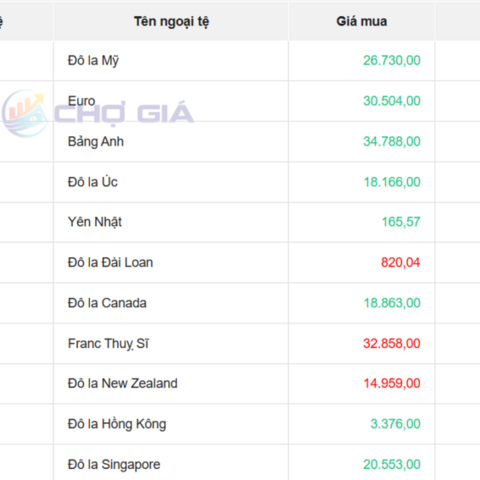Click the buy price 20.553,00
Image resolution: width=480 pixels, height=480 pixels.
tap(392, 465)
